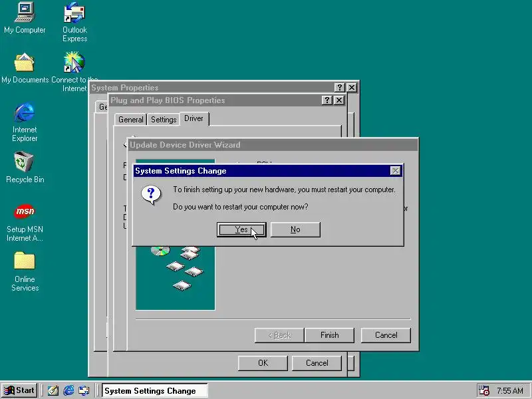Click the CD-ROM disc image in wizard

coord(160,251)
